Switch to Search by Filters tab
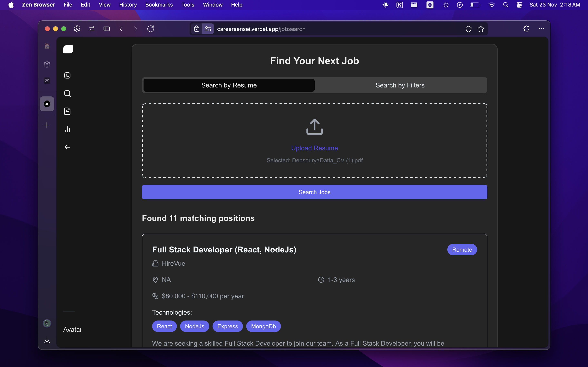Screen dimensions: 588x367 tap(400, 85)
